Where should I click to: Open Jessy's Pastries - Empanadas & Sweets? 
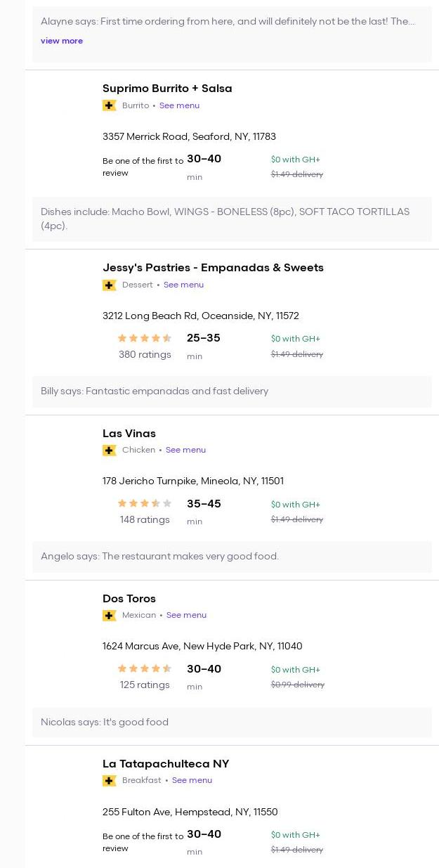(x=213, y=268)
